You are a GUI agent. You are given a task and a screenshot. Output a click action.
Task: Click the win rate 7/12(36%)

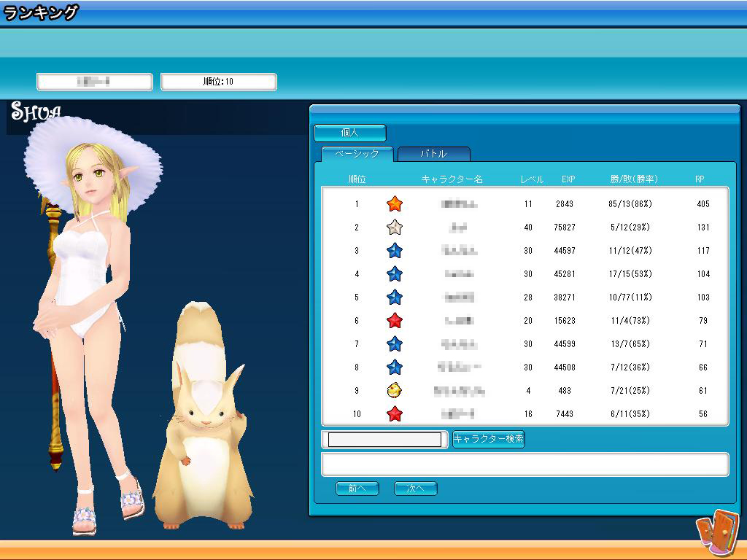click(x=630, y=367)
